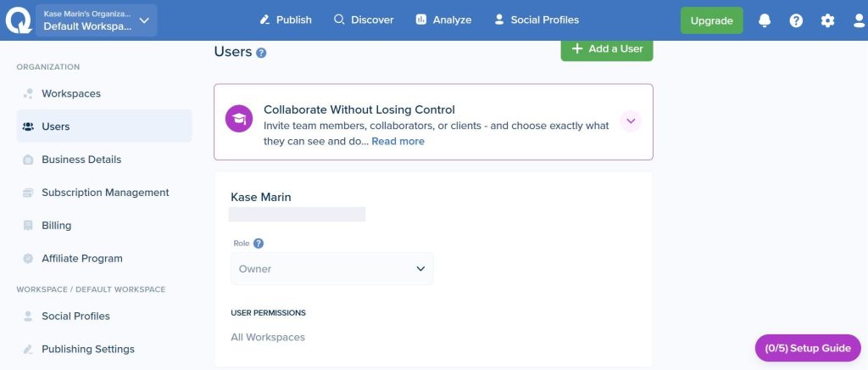Click the Affiliate Program badge icon

[28, 259]
